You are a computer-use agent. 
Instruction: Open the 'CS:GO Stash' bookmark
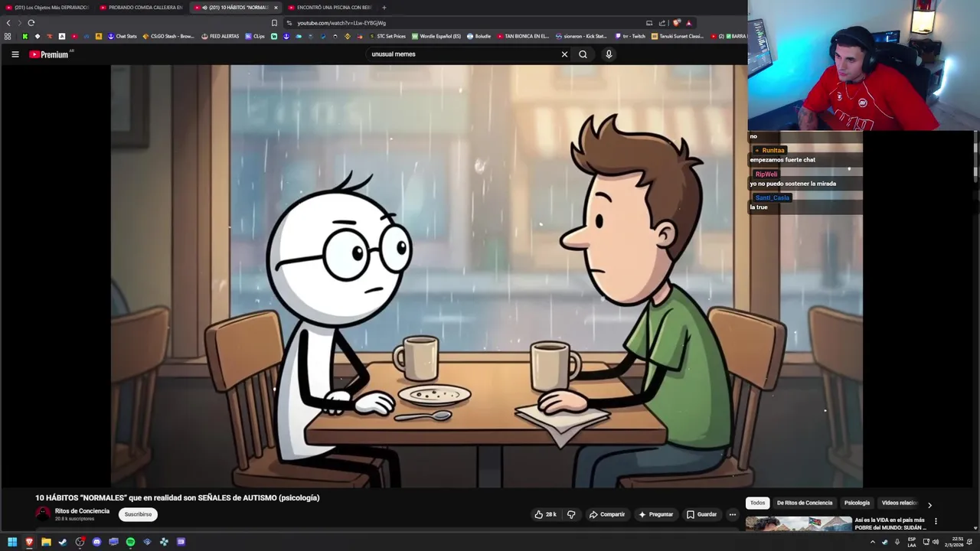[168, 36]
